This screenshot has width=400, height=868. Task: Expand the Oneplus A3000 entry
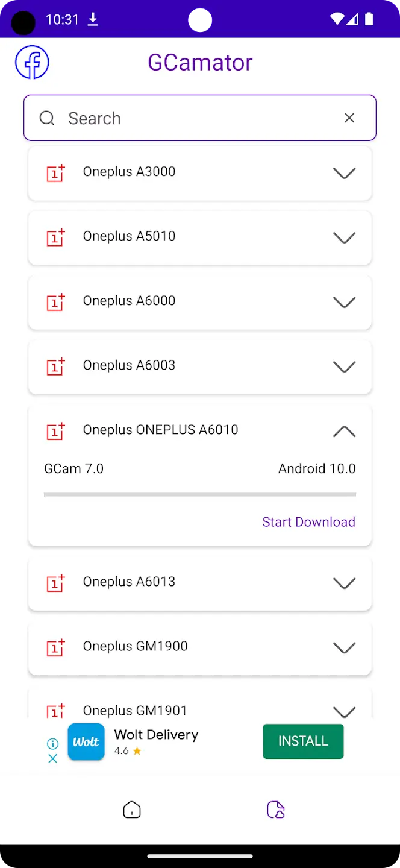(344, 174)
